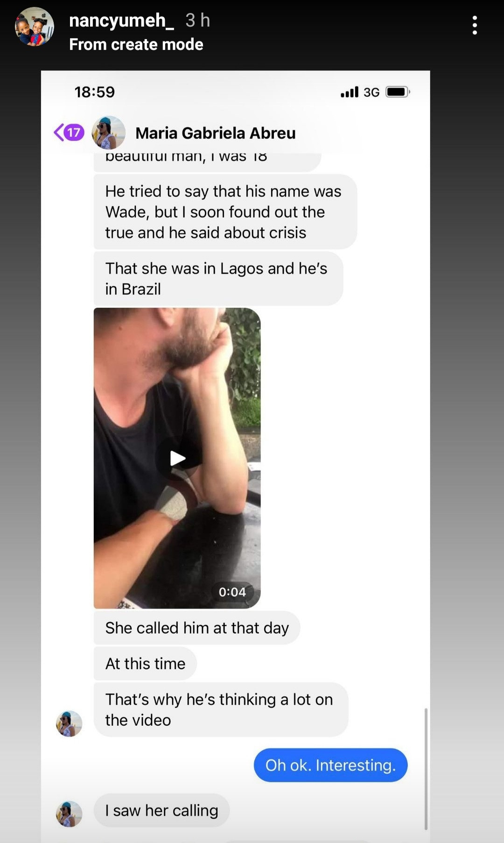Click the chat scrollbar on right edge
The width and height of the screenshot is (504, 843).
click(426, 769)
